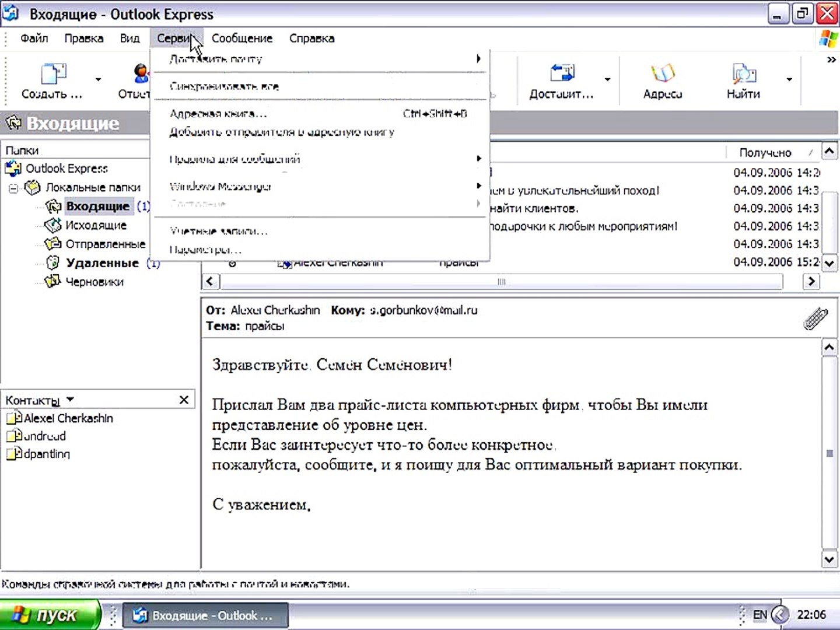Select the andread contact icon
This screenshot has height=630, width=840.
click(x=14, y=436)
